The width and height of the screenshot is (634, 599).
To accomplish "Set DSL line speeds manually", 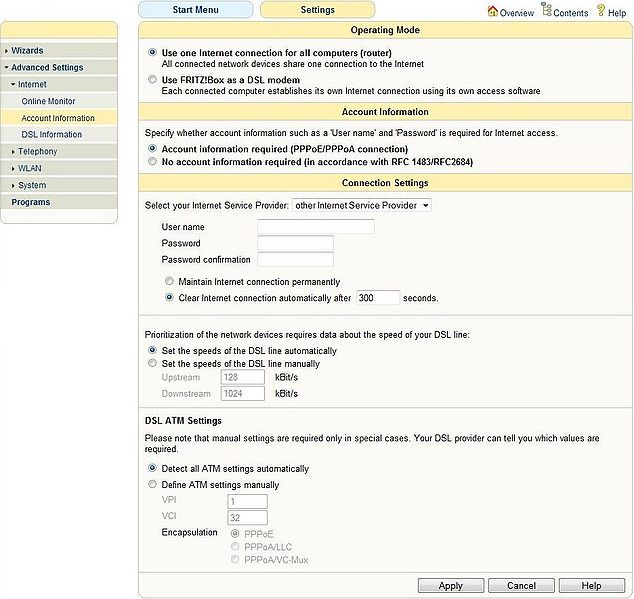I will (x=152, y=363).
